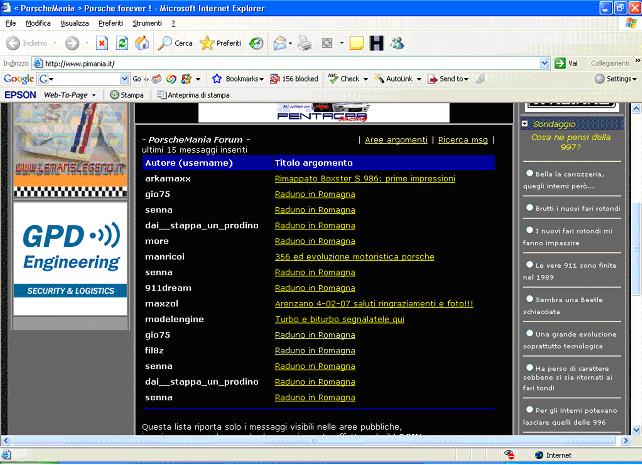Open the Google search box dropdown
642x465 pixels.
click(124, 79)
